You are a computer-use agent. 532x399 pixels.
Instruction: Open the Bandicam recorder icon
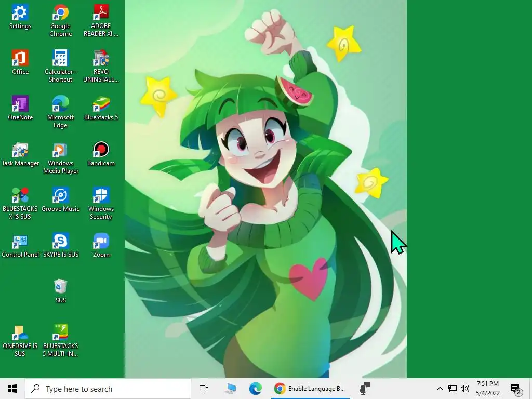click(101, 154)
